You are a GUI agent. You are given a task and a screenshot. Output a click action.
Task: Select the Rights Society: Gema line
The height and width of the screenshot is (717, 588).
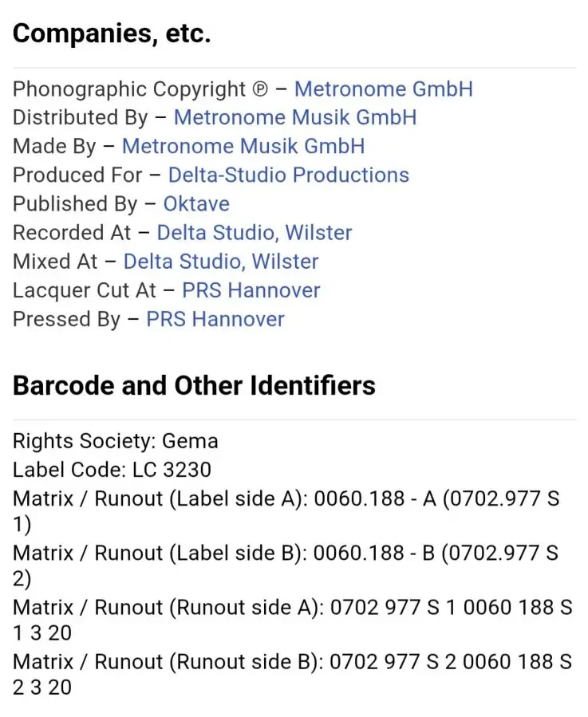coord(116,441)
